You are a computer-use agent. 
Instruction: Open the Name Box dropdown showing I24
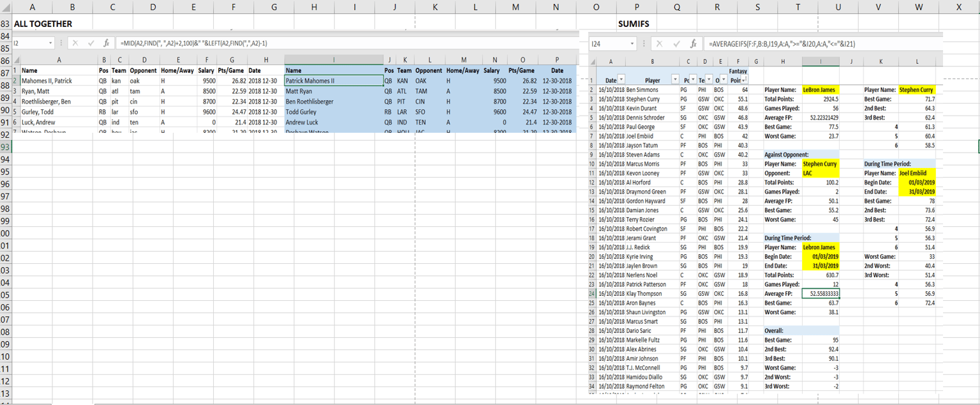(633, 45)
